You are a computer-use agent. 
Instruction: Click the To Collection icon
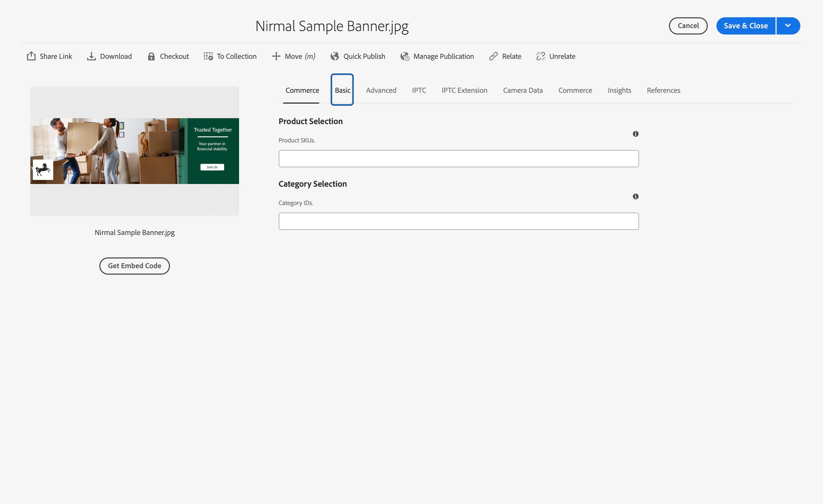tap(208, 56)
